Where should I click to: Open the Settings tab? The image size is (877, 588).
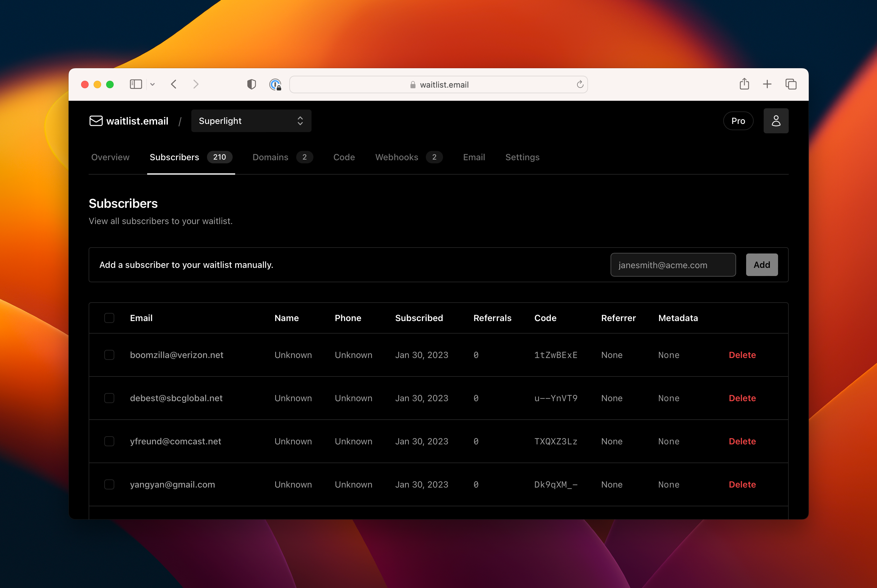(x=522, y=157)
